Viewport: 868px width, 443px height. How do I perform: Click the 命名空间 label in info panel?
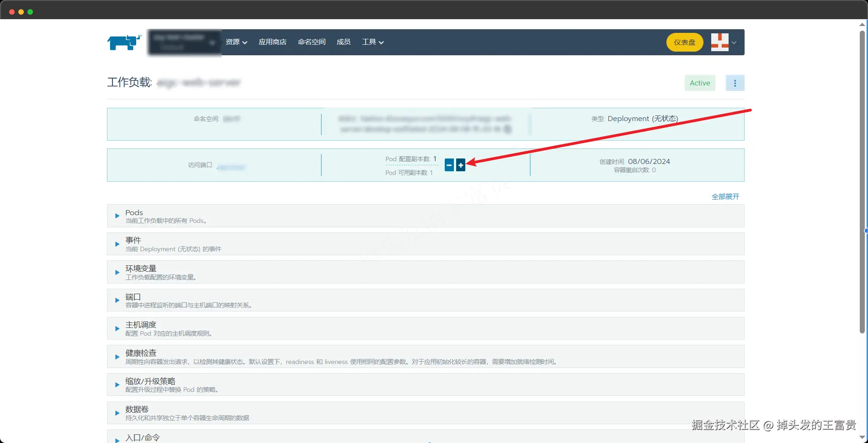(x=207, y=119)
